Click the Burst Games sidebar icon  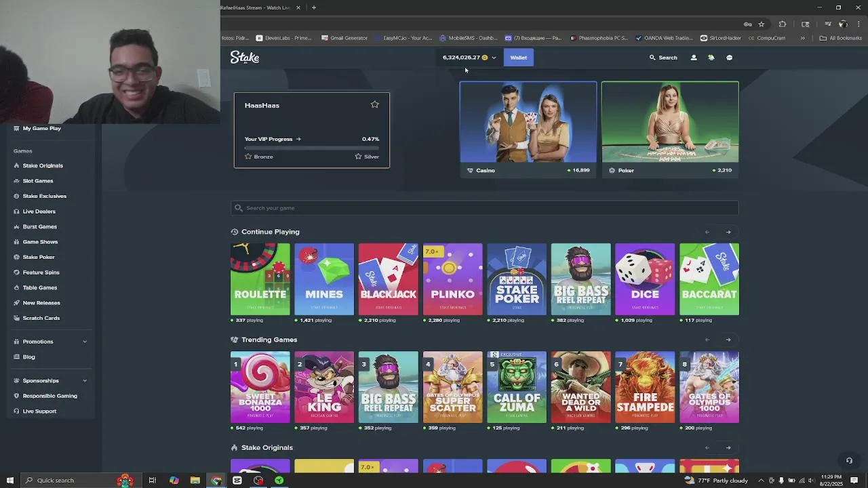click(16, 226)
